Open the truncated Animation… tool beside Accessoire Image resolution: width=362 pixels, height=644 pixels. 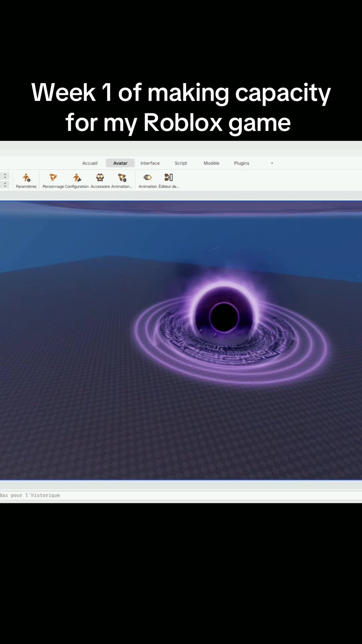122,180
